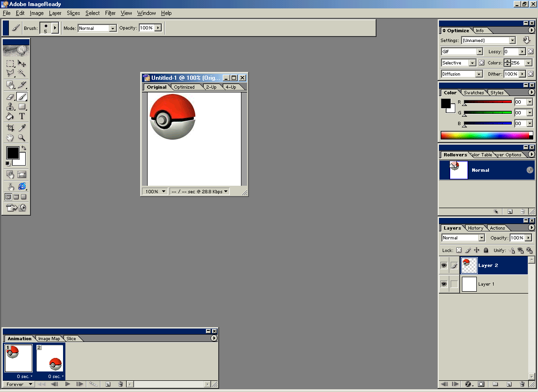This screenshot has height=392, width=538.
Task: Add layer effect in Layers panel
Action: point(468,384)
